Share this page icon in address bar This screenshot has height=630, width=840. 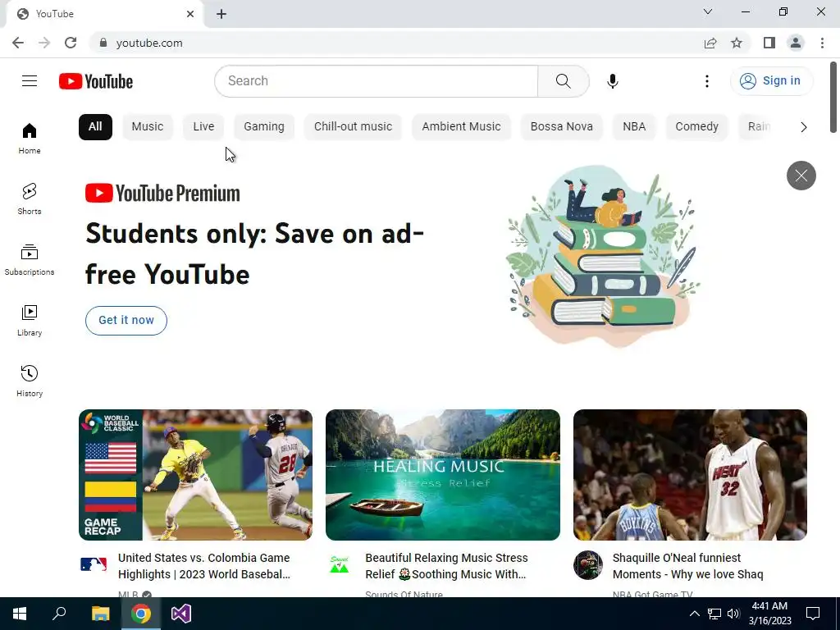(710, 43)
